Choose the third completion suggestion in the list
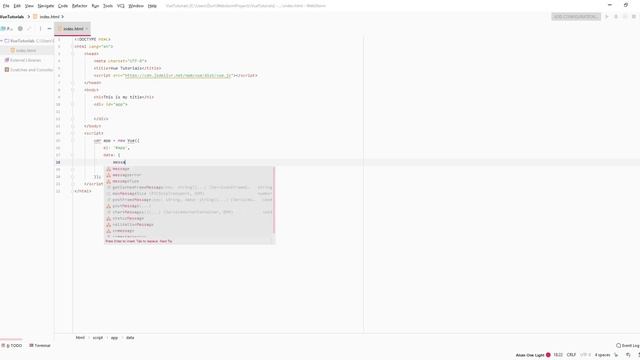The image size is (640, 360). (189, 181)
